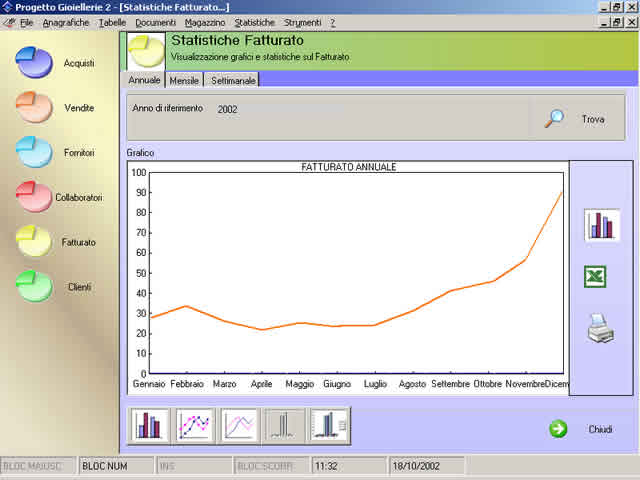Click the Statistiche Fatturato heading
Image resolution: width=640 pixels, height=480 pixels.
point(237,40)
